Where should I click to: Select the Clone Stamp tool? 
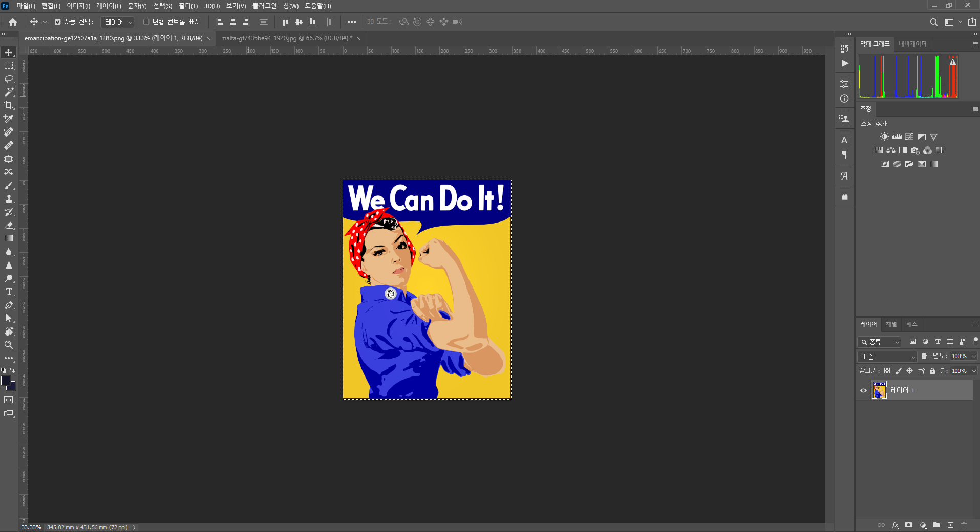[9, 198]
